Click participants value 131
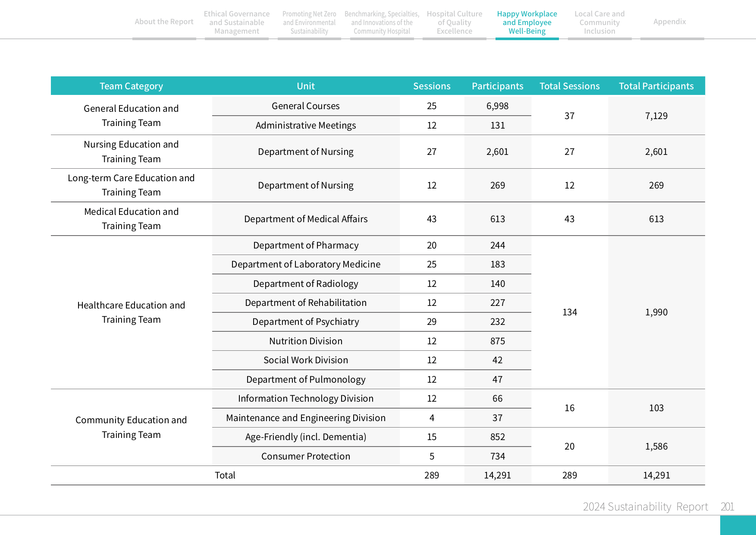Screen dimensions: 756x535 pos(498,125)
